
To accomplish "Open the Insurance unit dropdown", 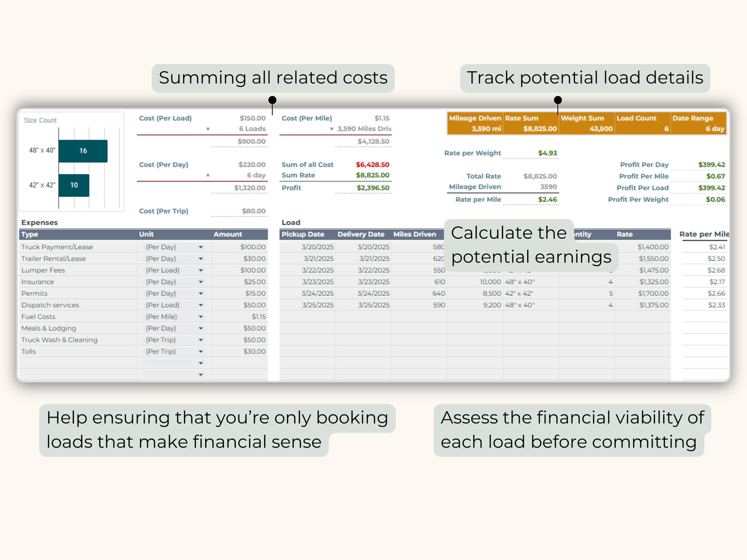I will (201, 282).
